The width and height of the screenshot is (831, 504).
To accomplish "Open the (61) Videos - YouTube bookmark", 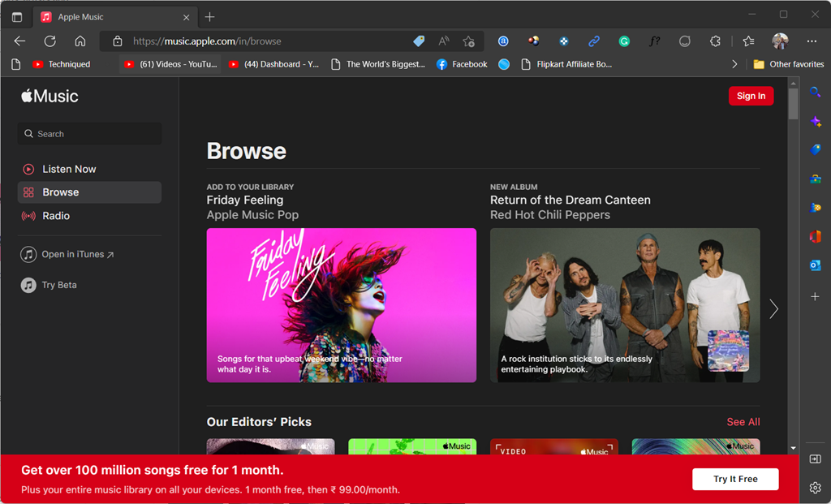I will click(170, 64).
